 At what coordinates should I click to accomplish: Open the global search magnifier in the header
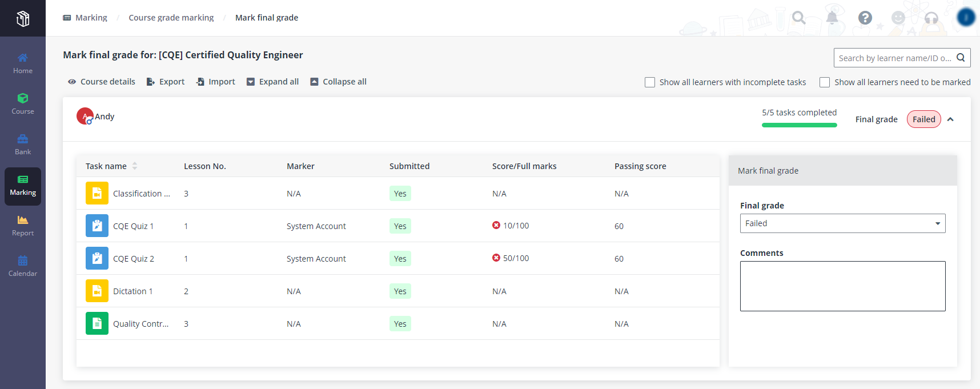[799, 18]
